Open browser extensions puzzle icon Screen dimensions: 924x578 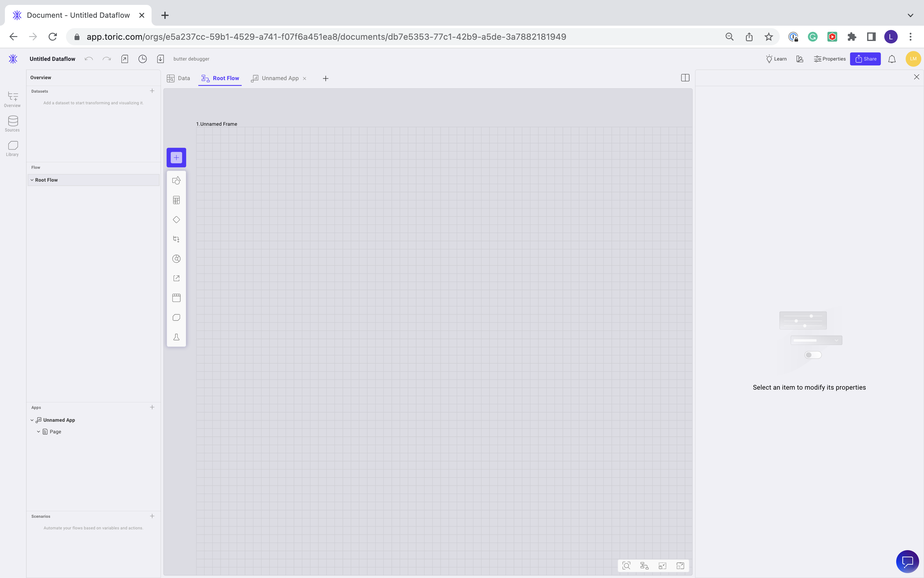coord(852,37)
